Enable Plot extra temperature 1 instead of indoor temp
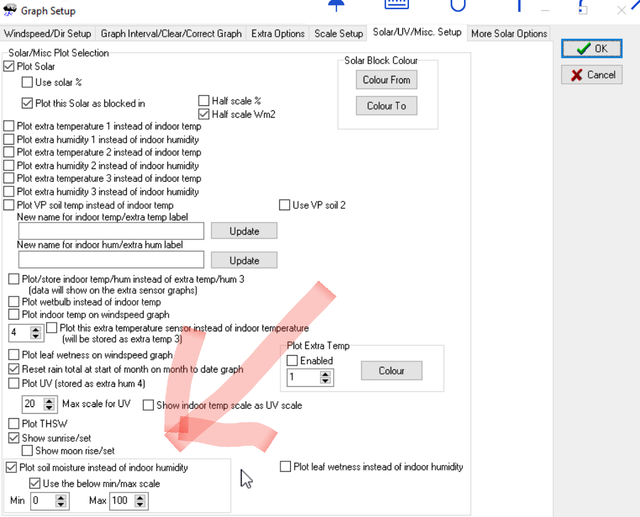 coord(9,126)
